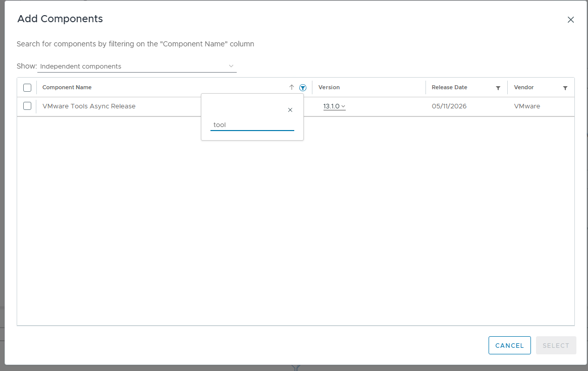Click the Component Name filter icon
The height and width of the screenshot is (371, 588).
(x=303, y=88)
